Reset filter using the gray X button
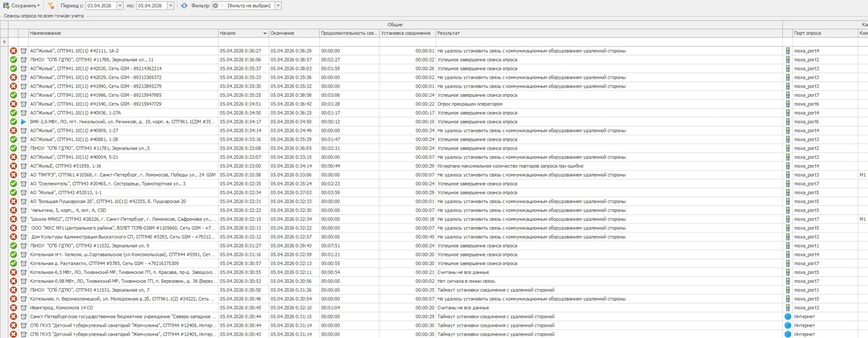 pos(216,6)
